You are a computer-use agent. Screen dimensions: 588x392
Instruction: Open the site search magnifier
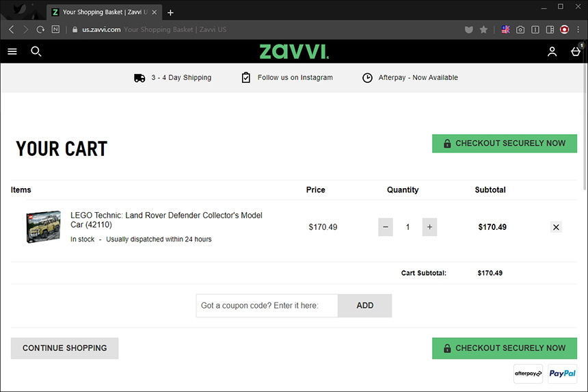(36, 51)
